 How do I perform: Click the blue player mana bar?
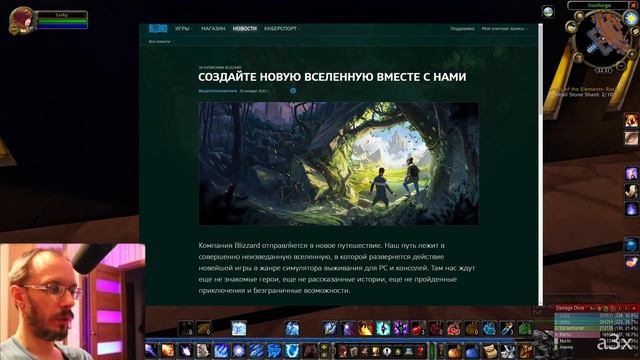[62, 26]
